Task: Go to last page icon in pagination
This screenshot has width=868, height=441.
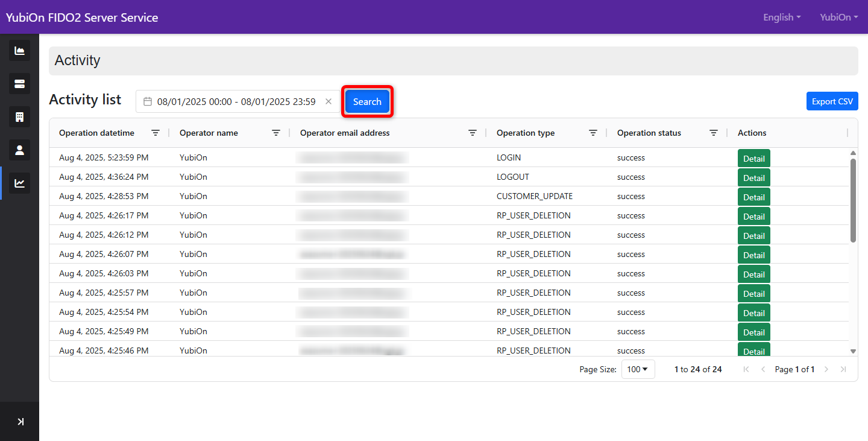Action: (843, 369)
